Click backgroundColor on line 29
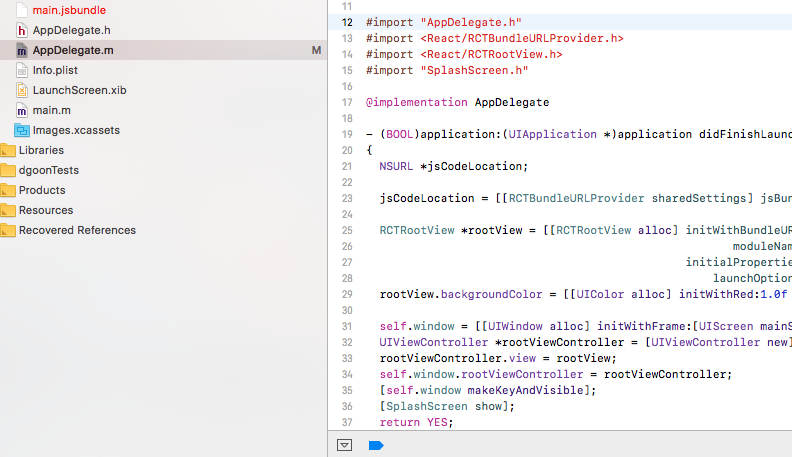The height and width of the screenshot is (457, 792). pyautogui.click(x=491, y=294)
